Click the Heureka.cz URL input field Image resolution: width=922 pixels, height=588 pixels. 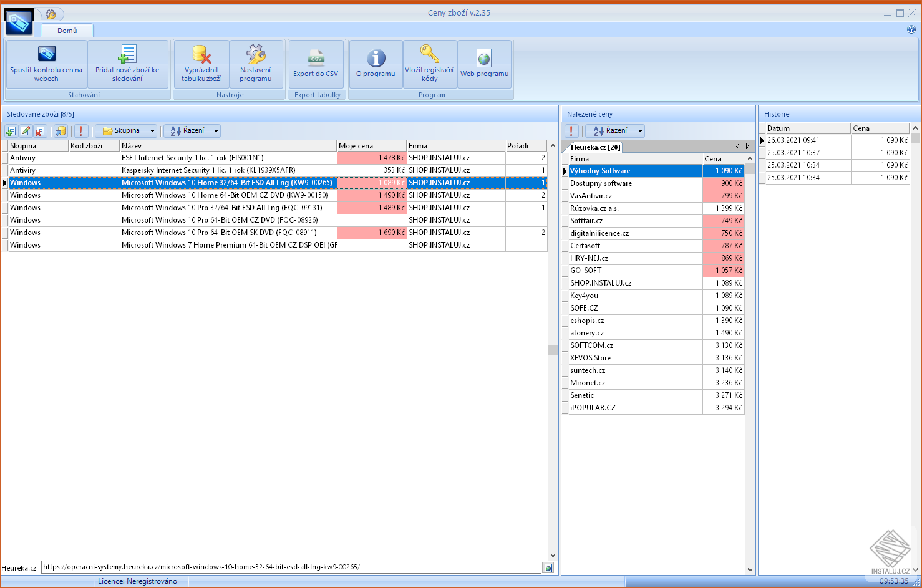(291, 567)
